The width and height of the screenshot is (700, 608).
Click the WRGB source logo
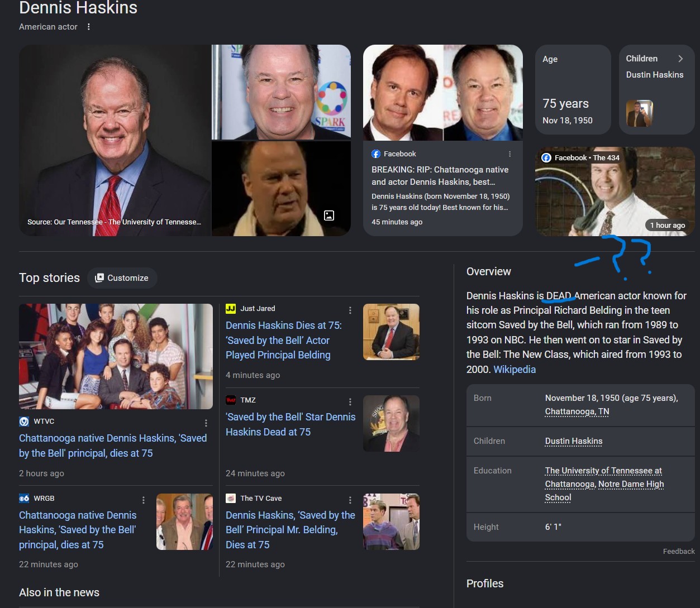tap(24, 499)
